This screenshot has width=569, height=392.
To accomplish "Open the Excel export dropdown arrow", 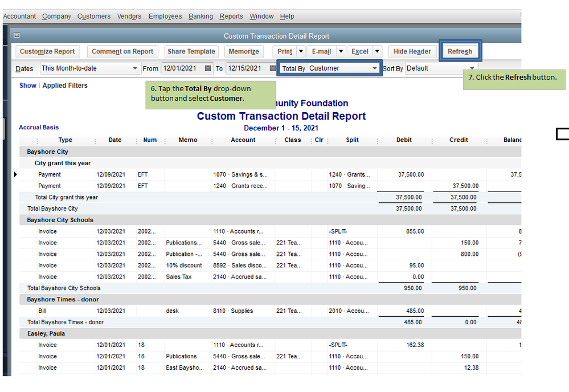I will (376, 51).
